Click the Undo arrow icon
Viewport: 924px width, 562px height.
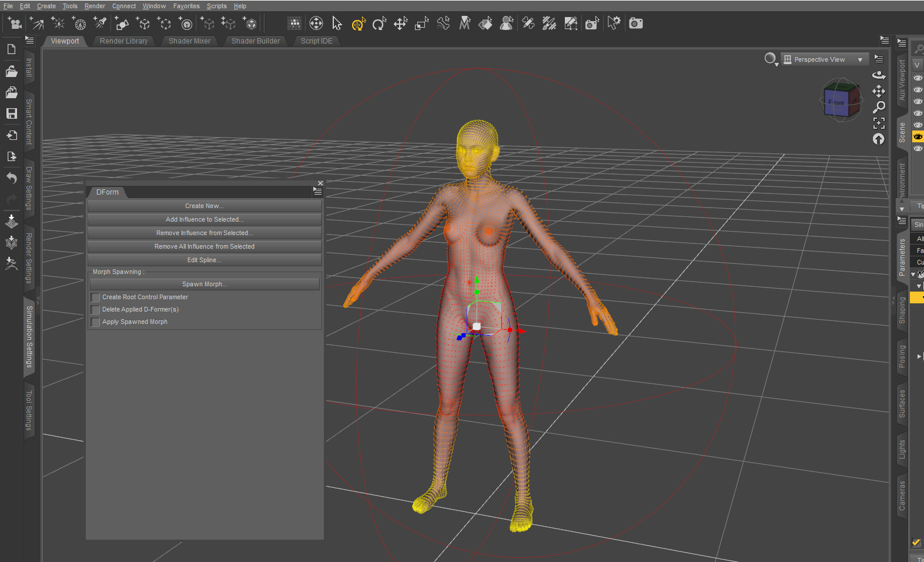tap(11, 178)
